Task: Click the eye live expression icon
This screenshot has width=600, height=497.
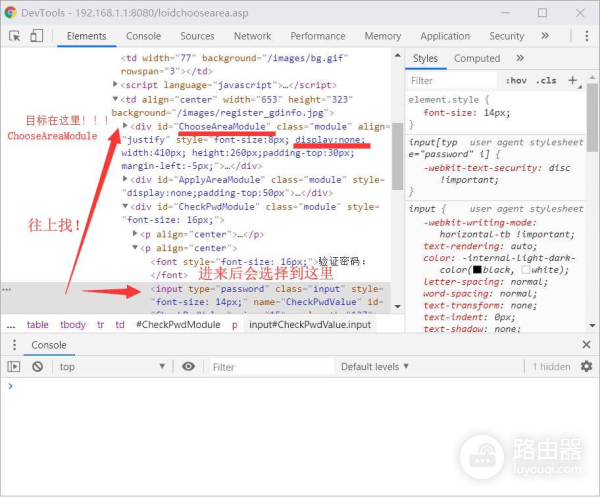Action: [x=188, y=367]
